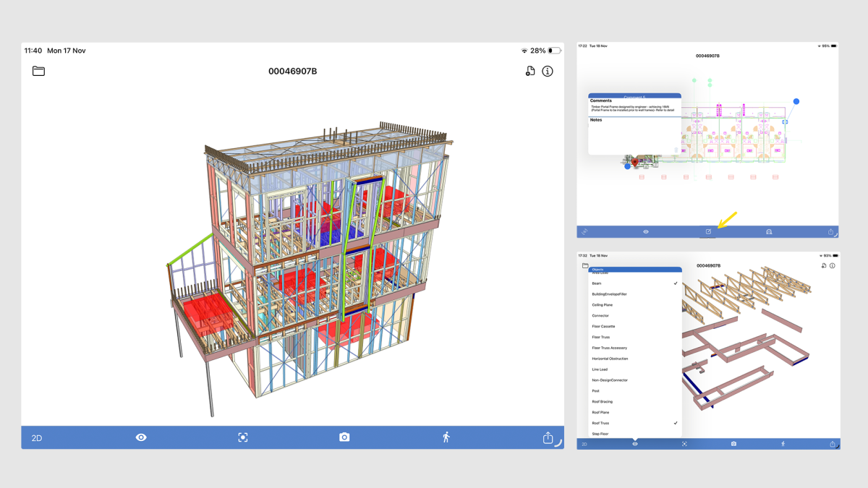Start walk-through mode in main view
868x488 pixels.
point(446,437)
